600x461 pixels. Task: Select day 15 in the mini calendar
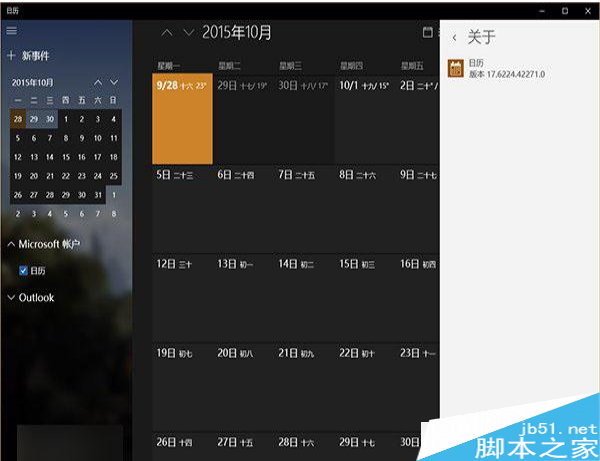(x=66, y=157)
